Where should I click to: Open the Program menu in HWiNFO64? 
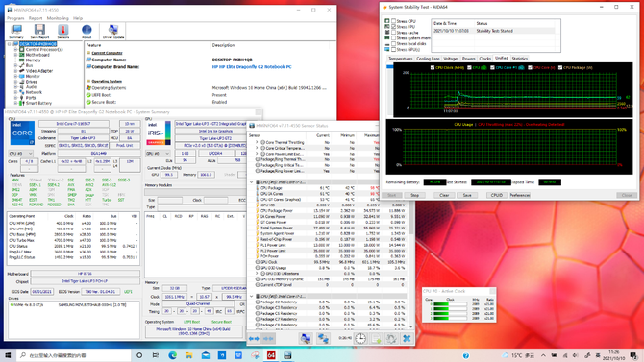click(x=15, y=18)
